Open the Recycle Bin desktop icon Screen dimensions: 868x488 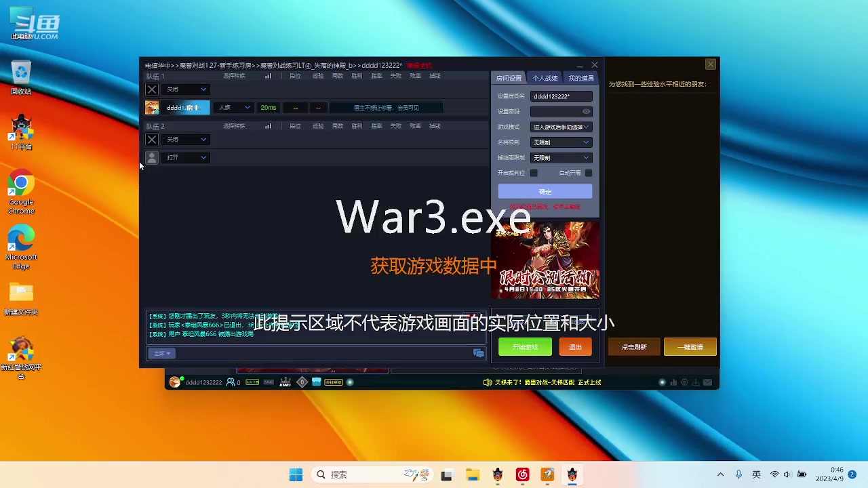(21, 77)
